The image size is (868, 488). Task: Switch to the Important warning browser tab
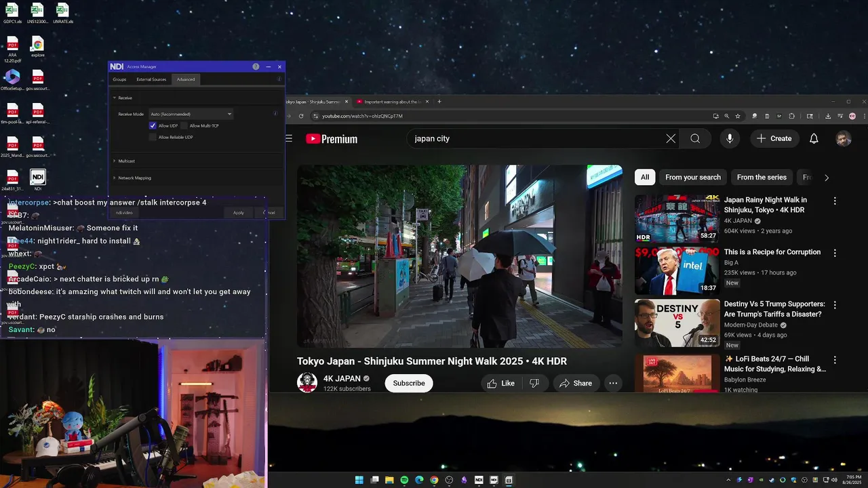click(391, 102)
